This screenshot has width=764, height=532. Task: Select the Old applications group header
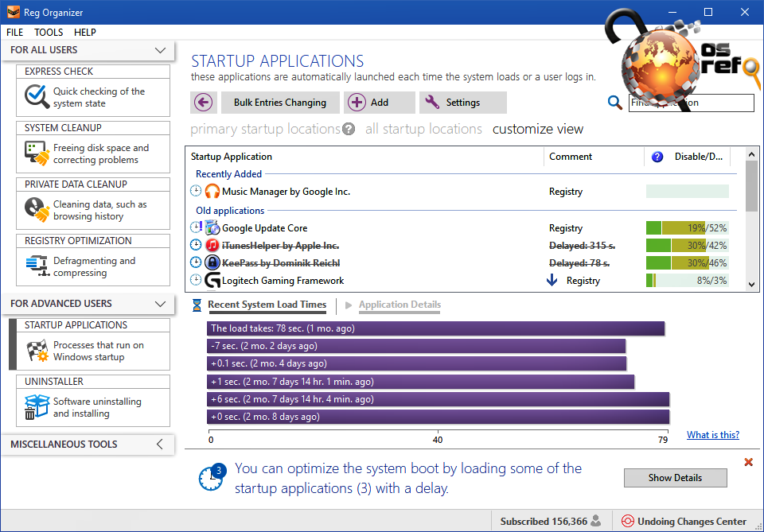point(230,211)
